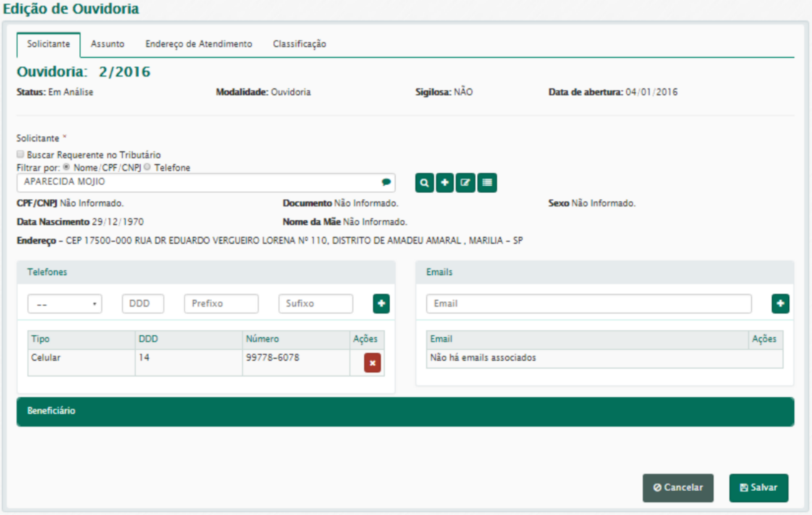Click the search magnifier icon beside Solicitante field

[x=424, y=183]
